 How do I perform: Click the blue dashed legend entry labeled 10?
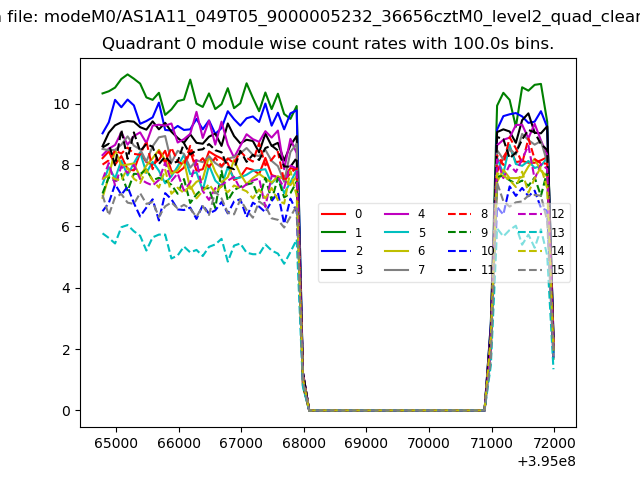point(461,251)
